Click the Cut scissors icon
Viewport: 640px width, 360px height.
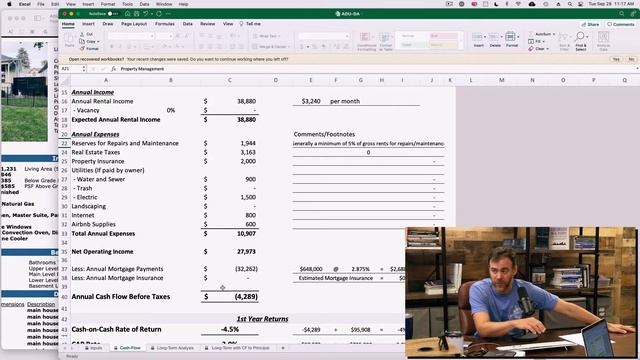[83, 34]
